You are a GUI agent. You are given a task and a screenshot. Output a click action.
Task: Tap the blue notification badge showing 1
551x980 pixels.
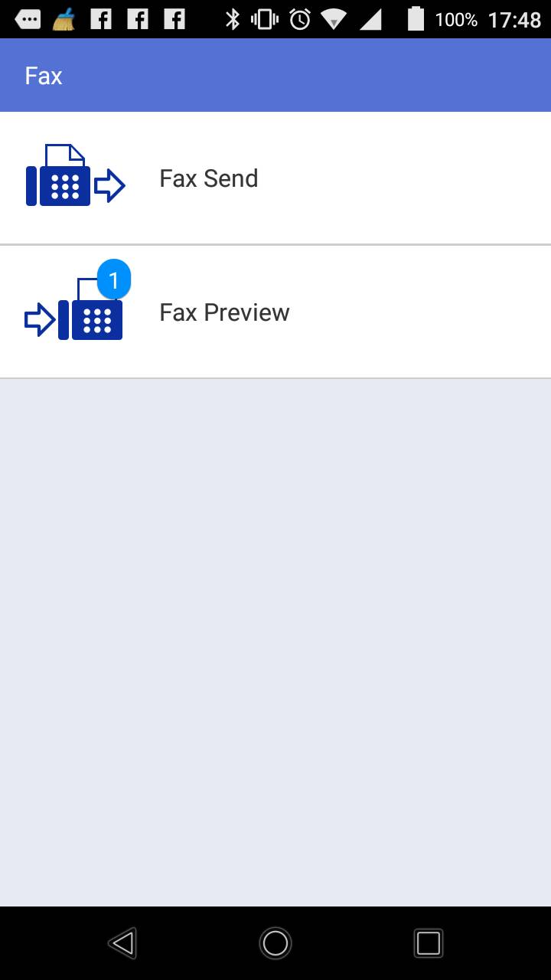pos(114,280)
